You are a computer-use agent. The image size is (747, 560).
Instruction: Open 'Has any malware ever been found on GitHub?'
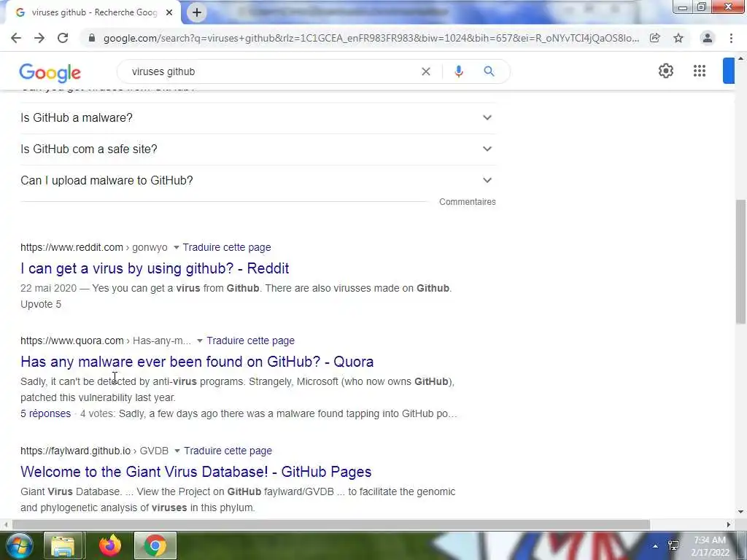[x=197, y=362]
